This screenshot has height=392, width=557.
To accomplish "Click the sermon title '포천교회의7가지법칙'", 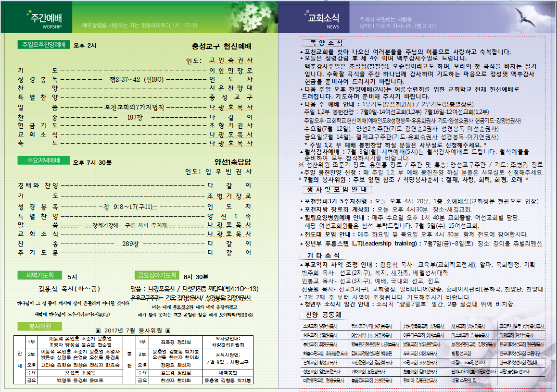I will click(134, 107).
